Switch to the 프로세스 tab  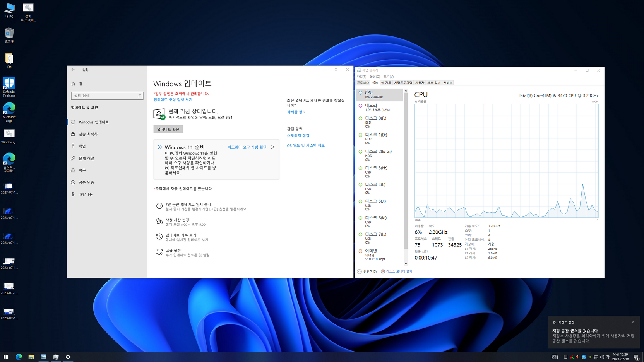point(363,83)
